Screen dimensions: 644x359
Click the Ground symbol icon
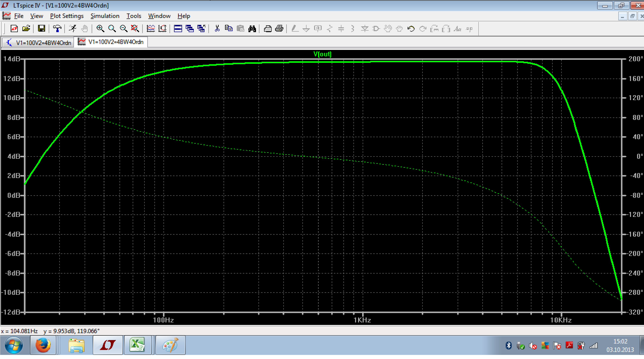point(306,28)
